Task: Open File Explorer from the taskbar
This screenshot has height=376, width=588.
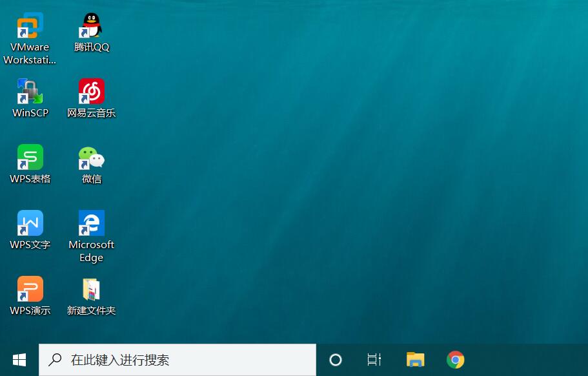Action: click(415, 360)
